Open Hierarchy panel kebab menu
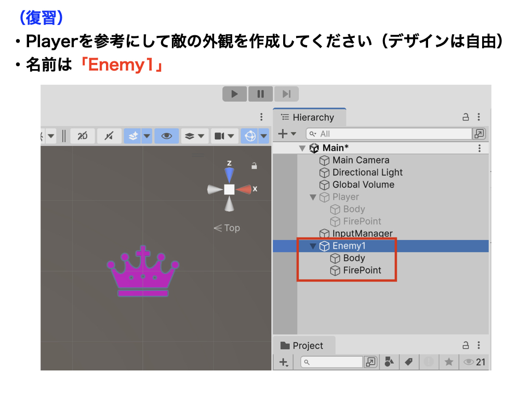The height and width of the screenshot is (399, 532). tap(478, 117)
